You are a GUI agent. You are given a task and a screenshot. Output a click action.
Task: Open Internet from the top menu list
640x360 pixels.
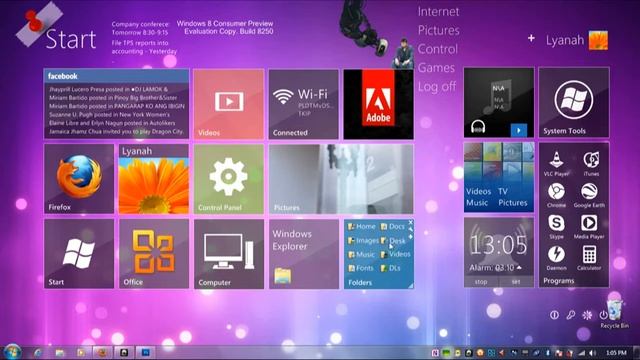[438, 11]
